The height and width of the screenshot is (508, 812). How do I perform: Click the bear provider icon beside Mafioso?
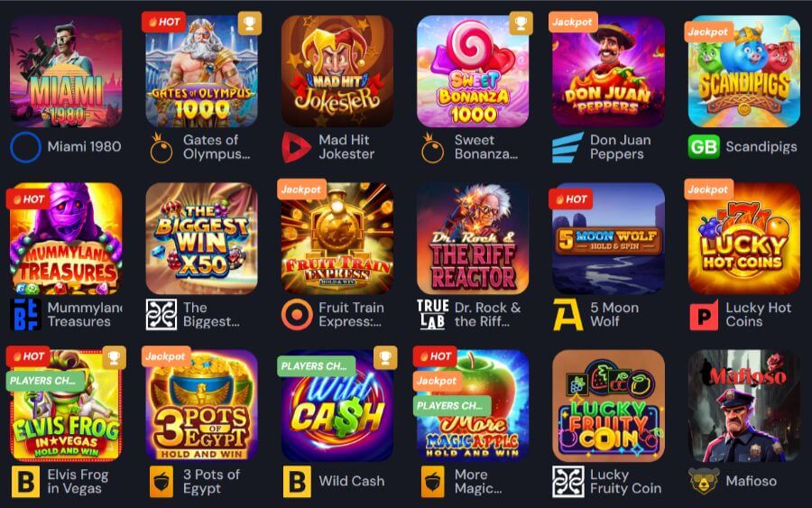coord(704,481)
